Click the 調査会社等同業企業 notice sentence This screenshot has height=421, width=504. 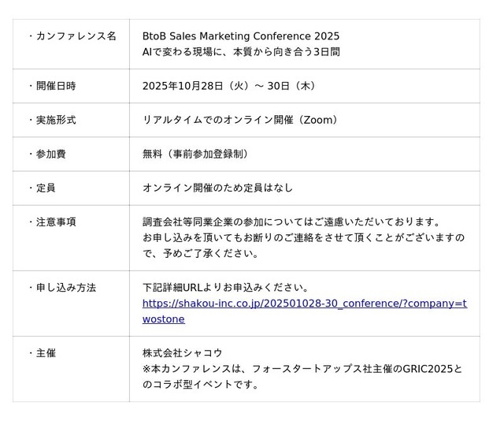point(291,222)
